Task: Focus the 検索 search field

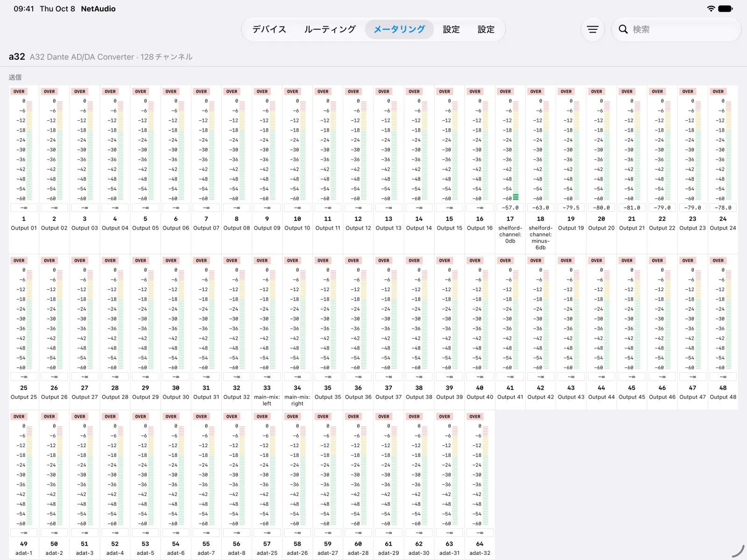Action: click(676, 29)
